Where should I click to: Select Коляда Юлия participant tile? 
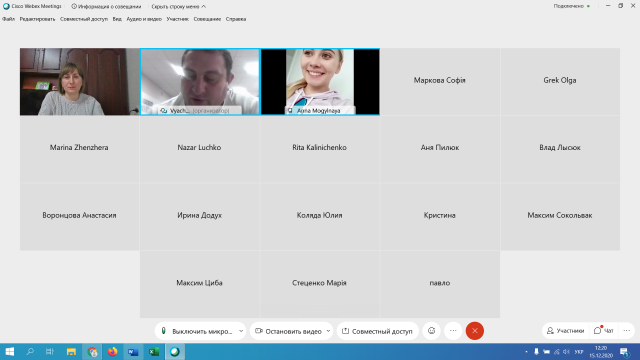click(x=320, y=217)
